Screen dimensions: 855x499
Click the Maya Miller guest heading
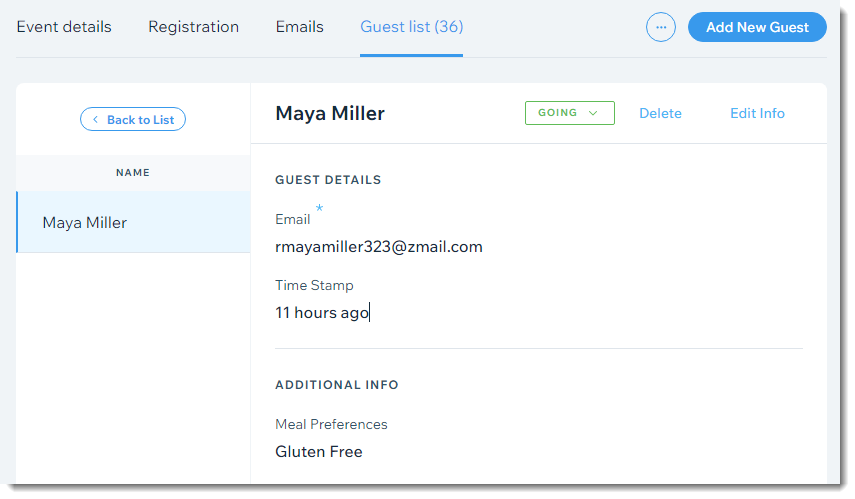[330, 113]
